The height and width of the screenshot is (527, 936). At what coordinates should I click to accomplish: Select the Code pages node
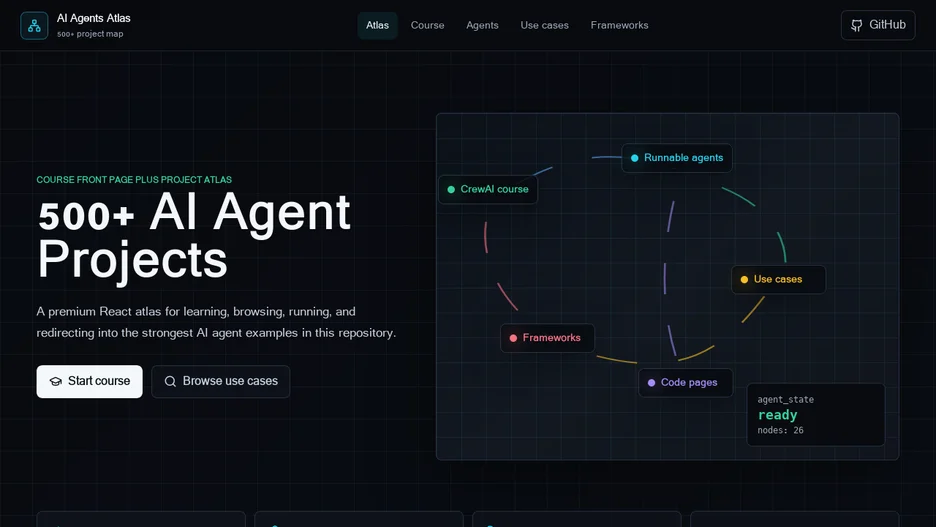click(x=685, y=383)
